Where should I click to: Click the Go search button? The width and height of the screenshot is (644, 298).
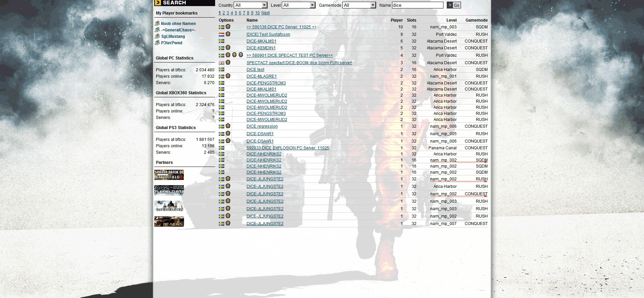[x=454, y=5]
